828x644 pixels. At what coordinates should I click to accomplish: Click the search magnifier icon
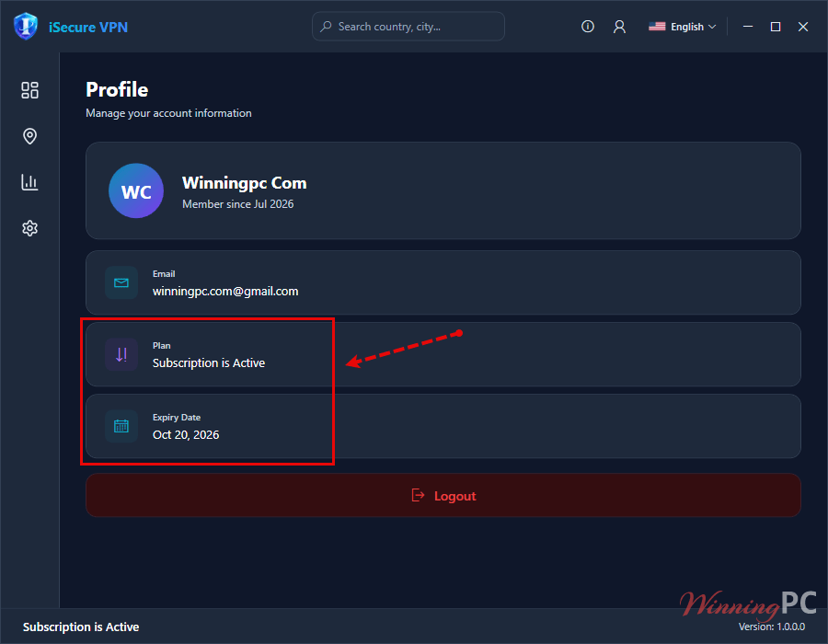[327, 26]
